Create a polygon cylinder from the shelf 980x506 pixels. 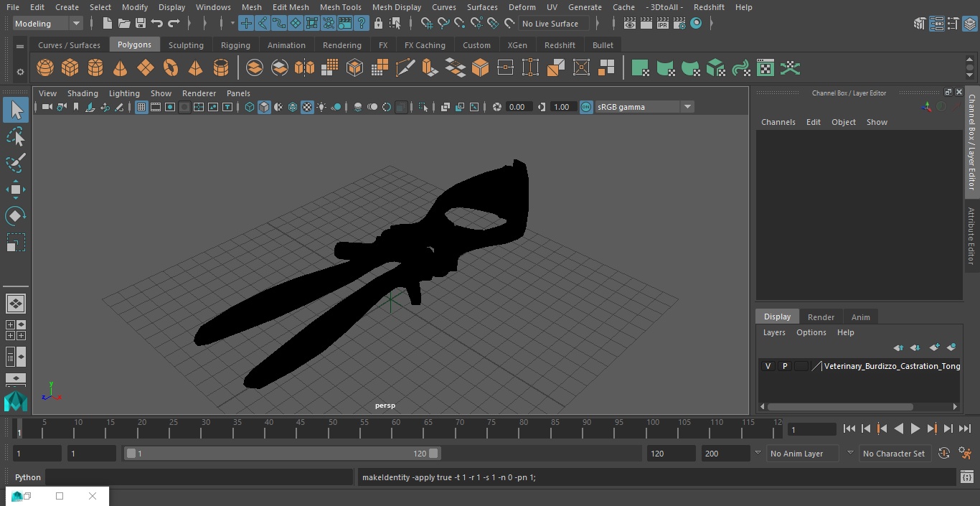tap(95, 68)
